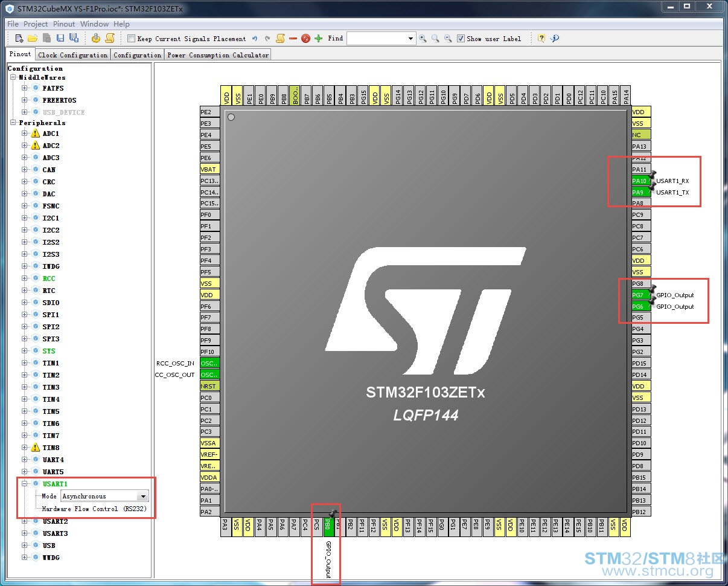Expand the SYS peripheral node
This screenshot has height=586, width=728.
(25, 351)
